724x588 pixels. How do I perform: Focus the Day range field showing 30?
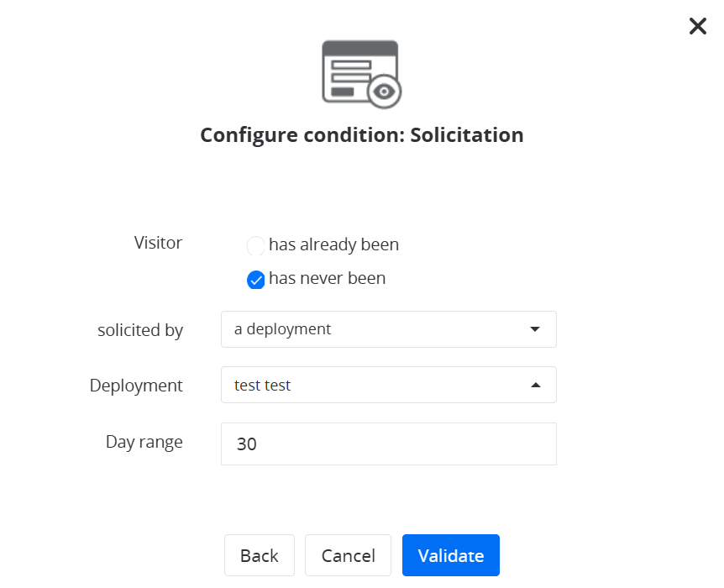(x=388, y=444)
